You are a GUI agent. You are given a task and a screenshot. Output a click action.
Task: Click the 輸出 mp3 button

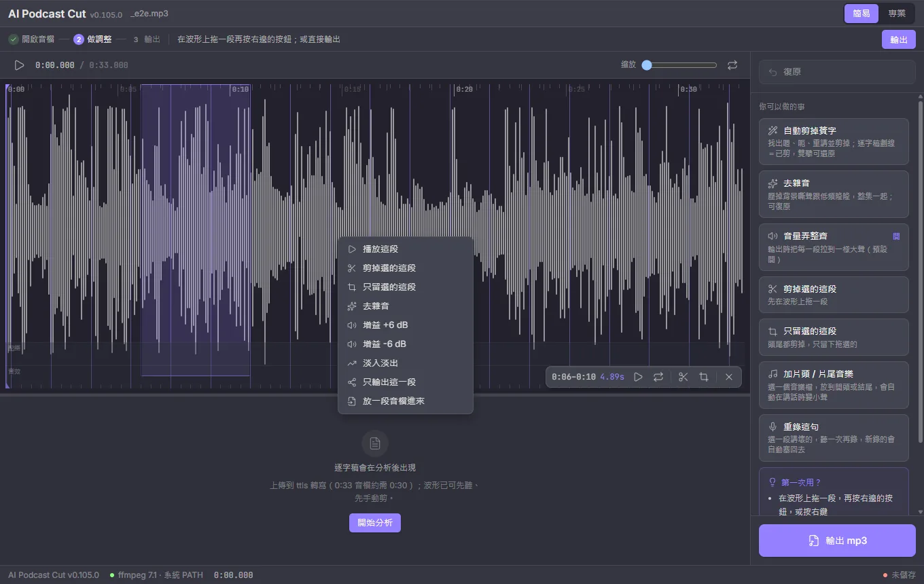coord(837,541)
